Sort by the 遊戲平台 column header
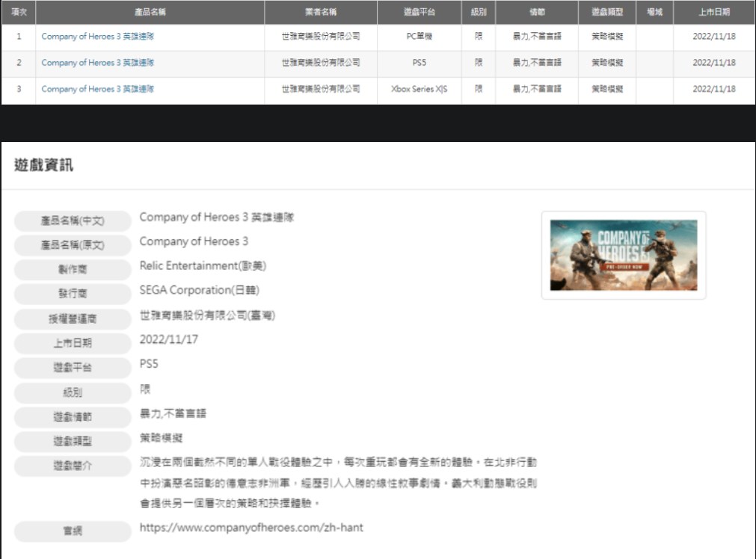 (x=419, y=12)
